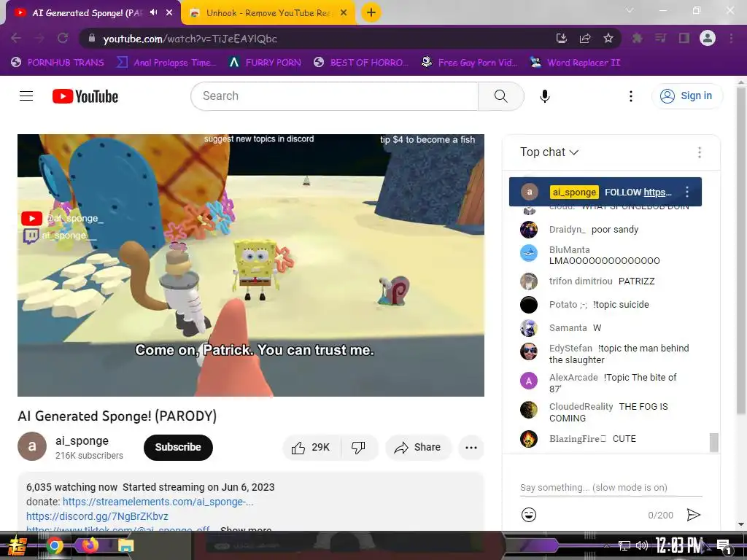
Task: Open the YouTube hamburger guide menu
Action: [x=26, y=96]
